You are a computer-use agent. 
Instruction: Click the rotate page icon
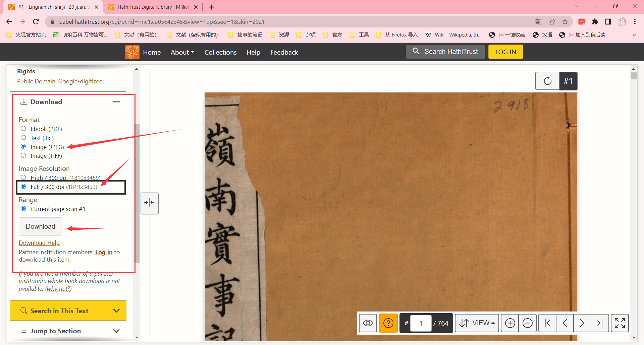coord(547,81)
